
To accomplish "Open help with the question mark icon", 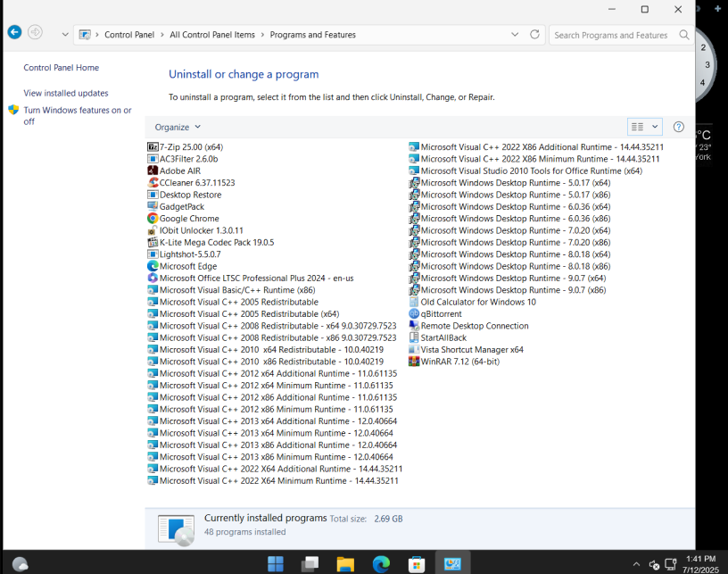I will click(x=678, y=127).
